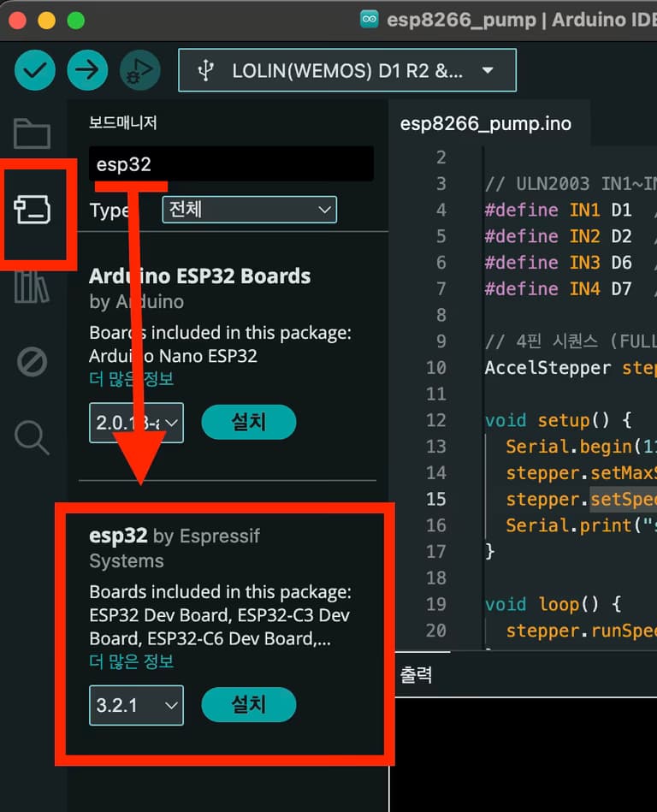Install esp32 by Espressif Systems
Screen dimensions: 657x812
[248, 705]
